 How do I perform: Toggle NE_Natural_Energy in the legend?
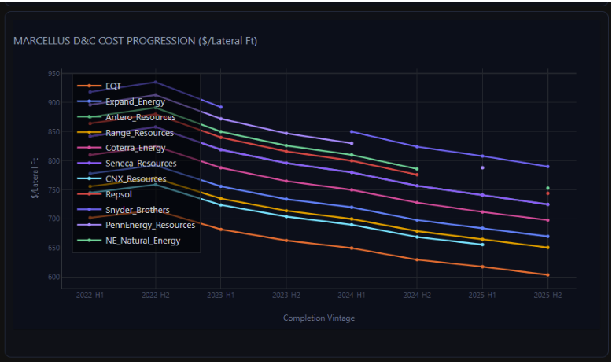tap(142, 241)
